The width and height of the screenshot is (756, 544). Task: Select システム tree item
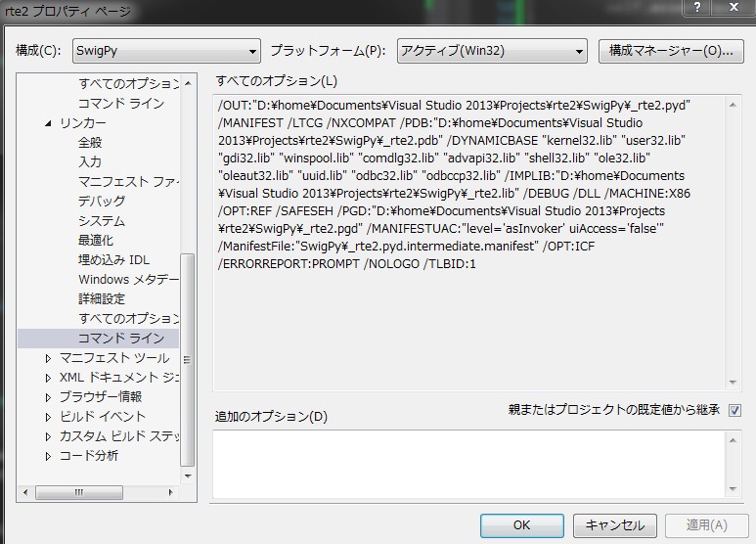coord(102,220)
